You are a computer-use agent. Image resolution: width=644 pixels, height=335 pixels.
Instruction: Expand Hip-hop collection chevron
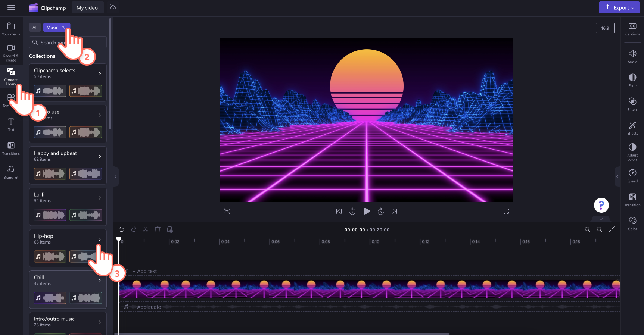click(100, 239)
